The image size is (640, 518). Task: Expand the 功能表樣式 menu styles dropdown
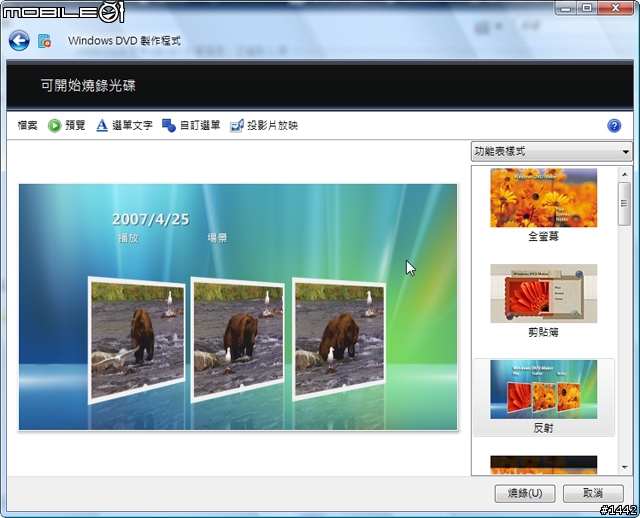pyautogui.click(x=551, y=152)
